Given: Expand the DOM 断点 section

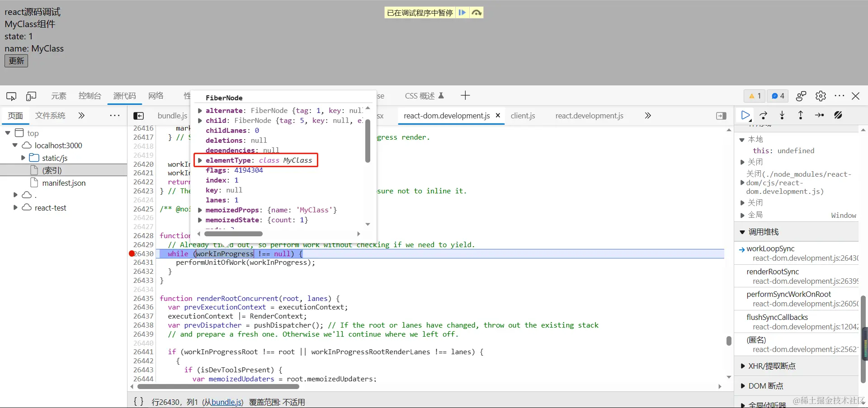Looking at the screenshot, I should 742,386.
